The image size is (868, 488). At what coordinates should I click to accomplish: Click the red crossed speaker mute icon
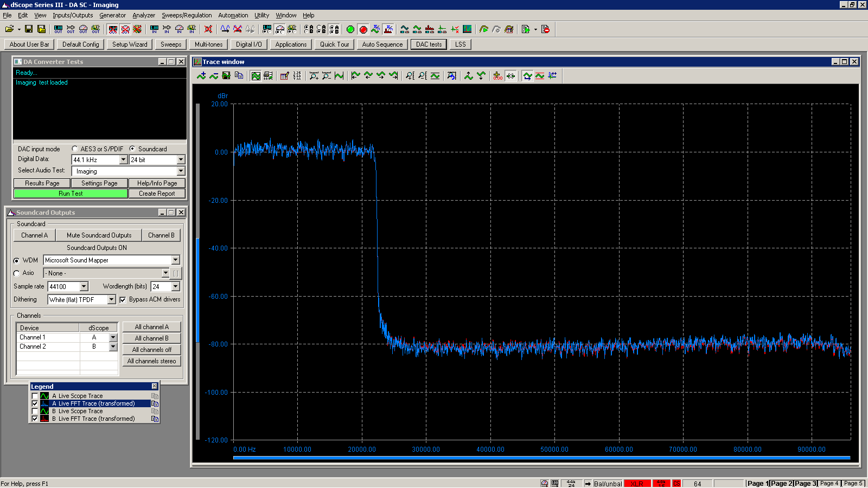click(x=208, y=29)
